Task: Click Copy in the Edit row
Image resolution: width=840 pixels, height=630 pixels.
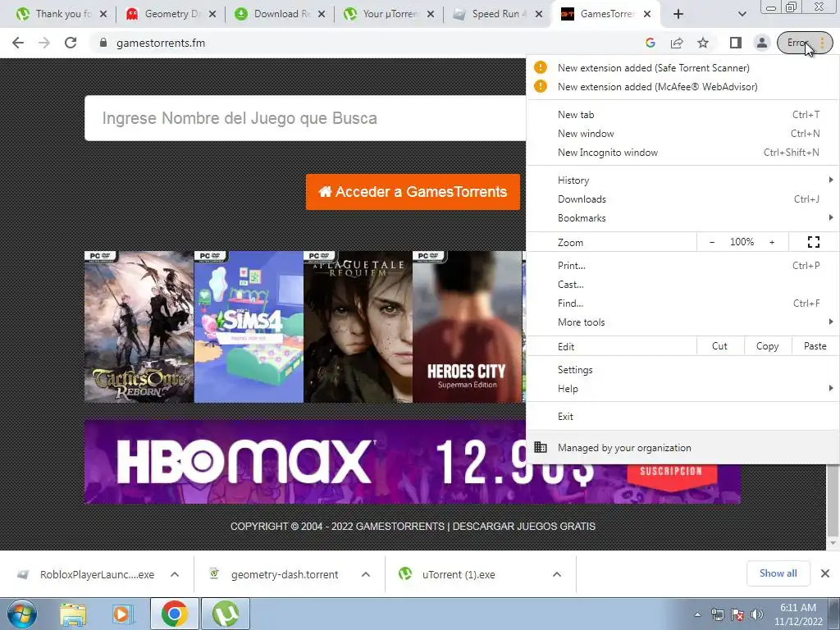Action: point(767,346)
